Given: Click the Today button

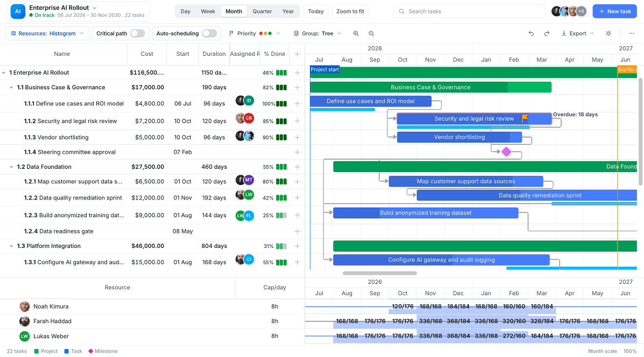Looking at the screenshot, I should tap(316, 11).
